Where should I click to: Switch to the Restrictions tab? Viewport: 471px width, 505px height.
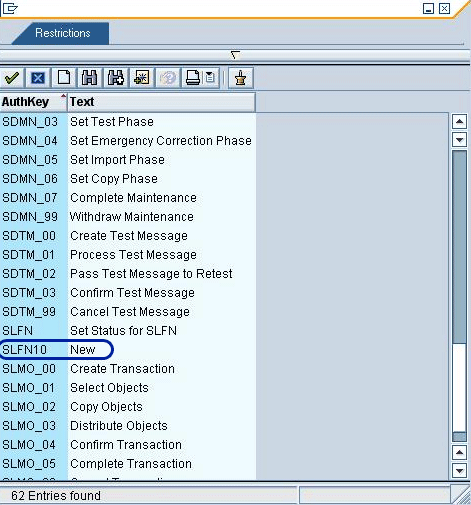tap(62, 33)
